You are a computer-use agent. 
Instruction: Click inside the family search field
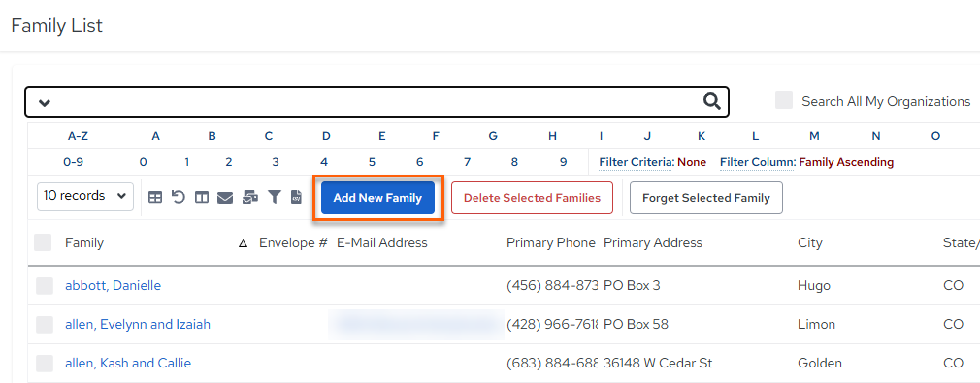(x=376, y=102)
